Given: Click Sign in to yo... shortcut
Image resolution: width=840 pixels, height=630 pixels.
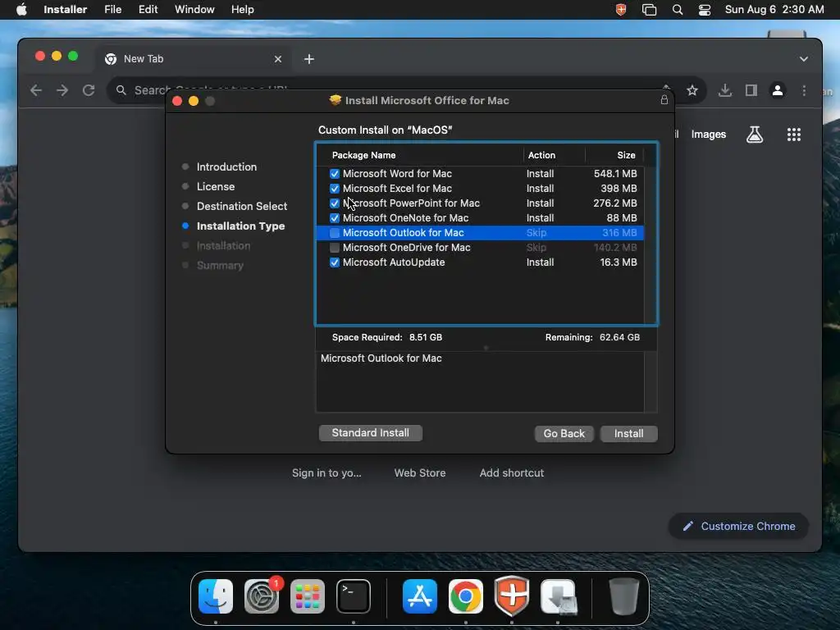Looking at the screenshot, I should pos(326,473).
